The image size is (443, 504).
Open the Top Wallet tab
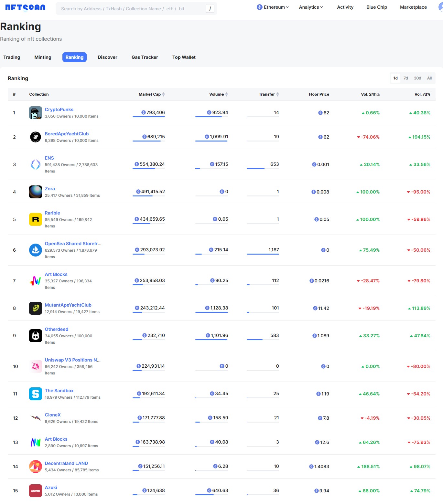184,57
